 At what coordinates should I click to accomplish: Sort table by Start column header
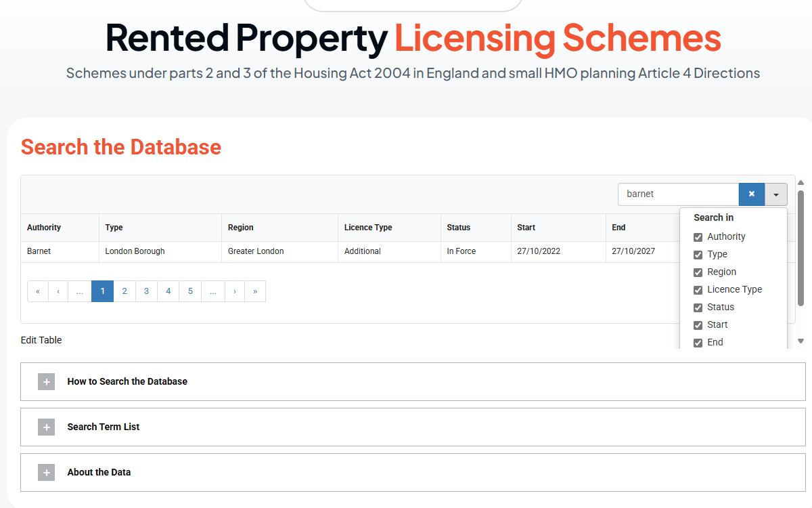coord(526,228)
